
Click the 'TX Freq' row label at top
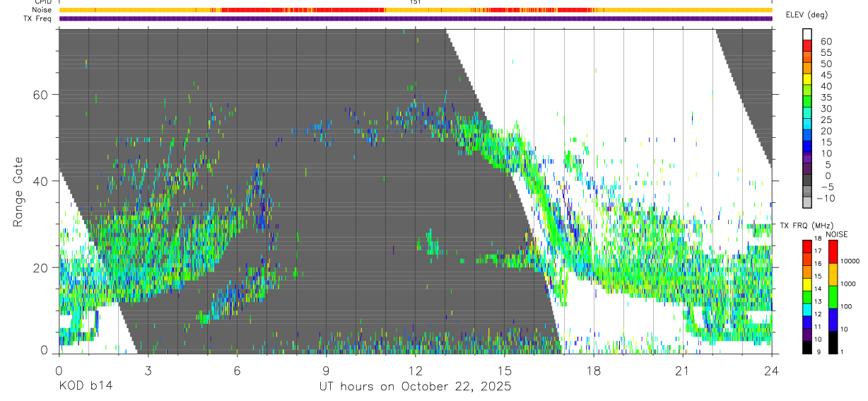37,18
